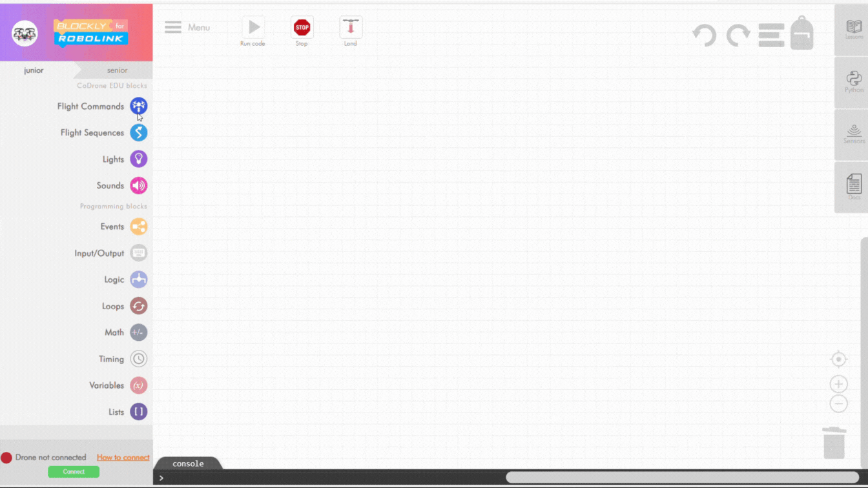This screenshot has height=488, width=868.
Task: Open the Events block category
Action: 138,227
